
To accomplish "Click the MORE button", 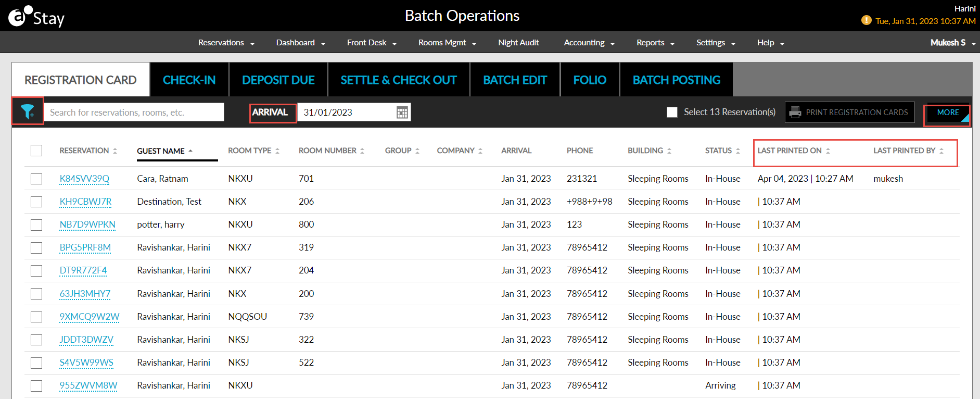I will pos(947,113).
